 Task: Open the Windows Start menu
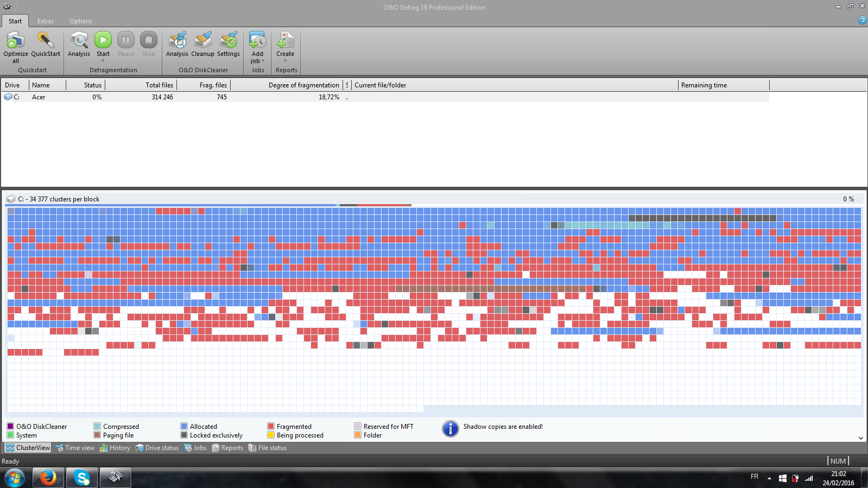pyautogui.click(x=15, y=478)
